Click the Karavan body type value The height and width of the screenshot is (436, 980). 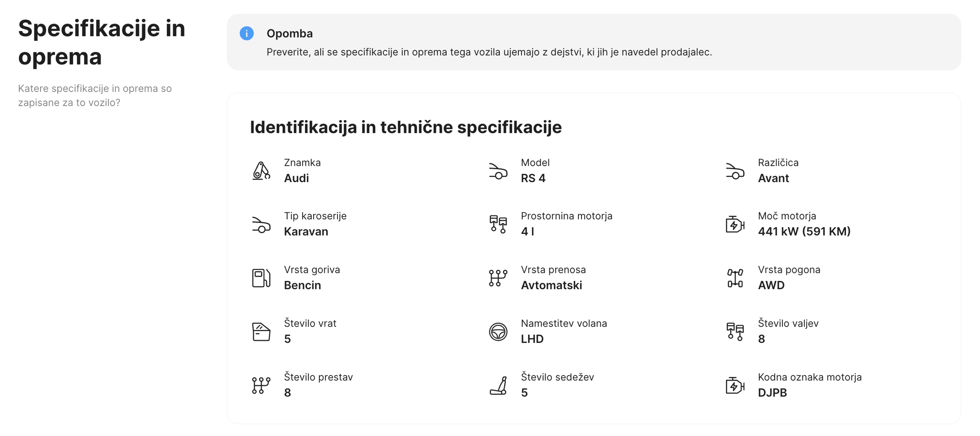click(x=306, y=231)
